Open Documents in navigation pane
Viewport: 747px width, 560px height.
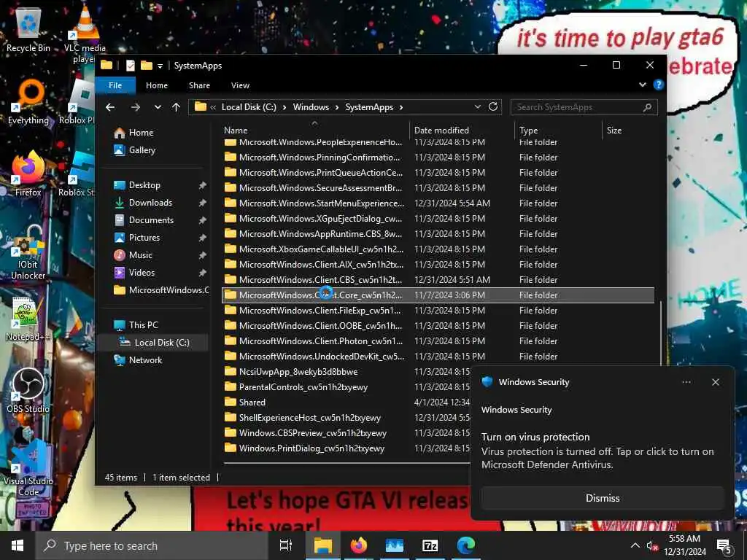point(151,220)
